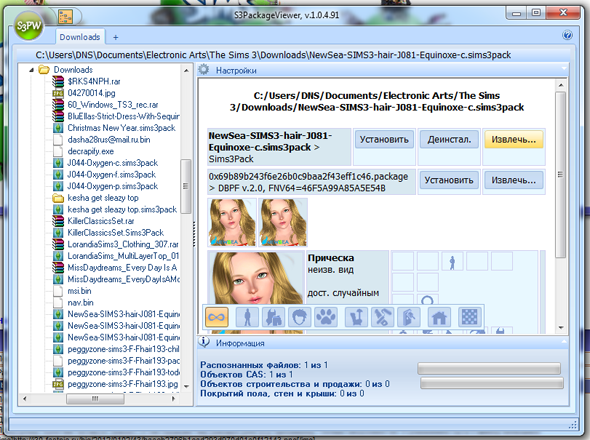590x440 pixels.
Task: Select dasha28rus@mail.ru.bin file
Action: tap(109, 140)
